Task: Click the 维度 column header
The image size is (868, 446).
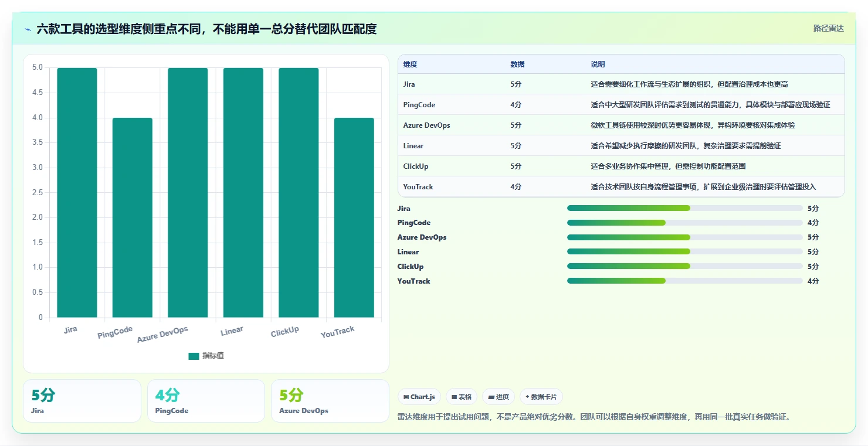Action: [x=411, y=64]
